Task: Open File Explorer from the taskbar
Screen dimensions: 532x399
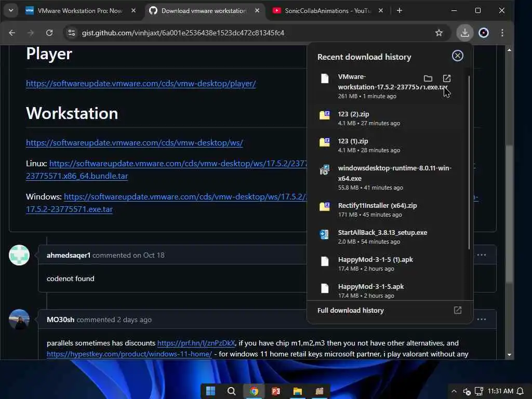Action: tap(298, 391)
